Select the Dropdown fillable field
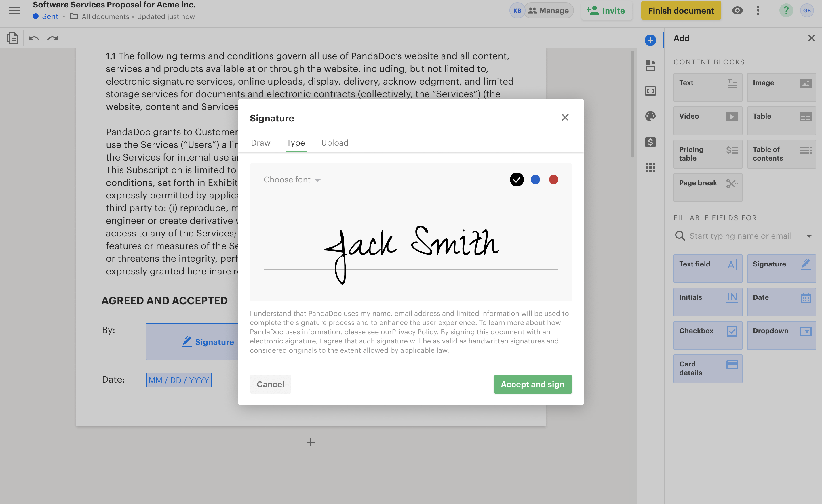822x504 pixels. click(781, 335)
